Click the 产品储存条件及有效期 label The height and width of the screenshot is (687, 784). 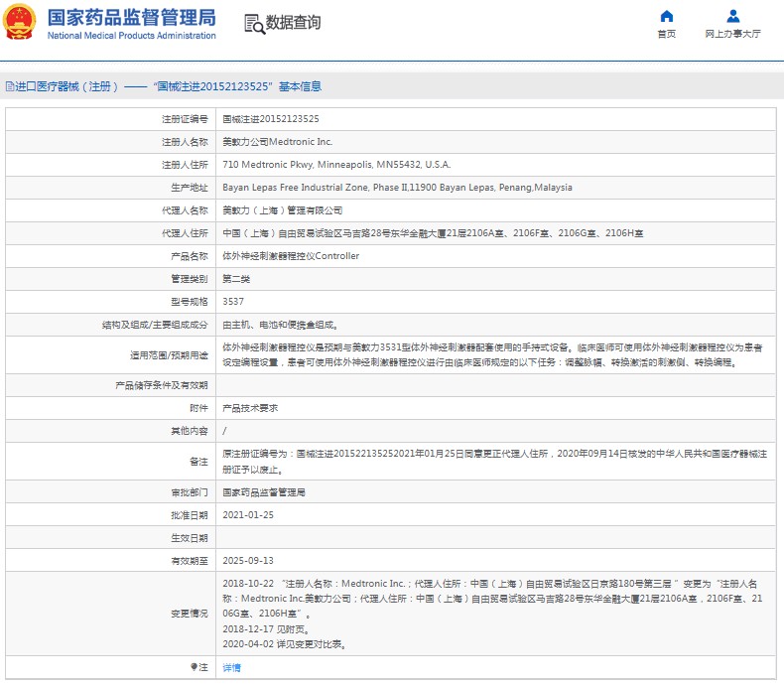pyautogui.click(x=162, y=386)
